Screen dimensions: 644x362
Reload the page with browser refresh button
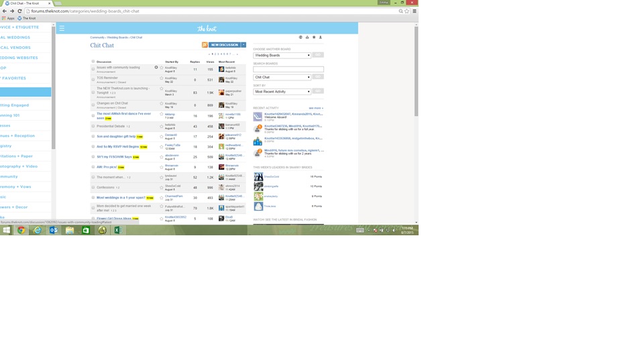pos(19,11)
